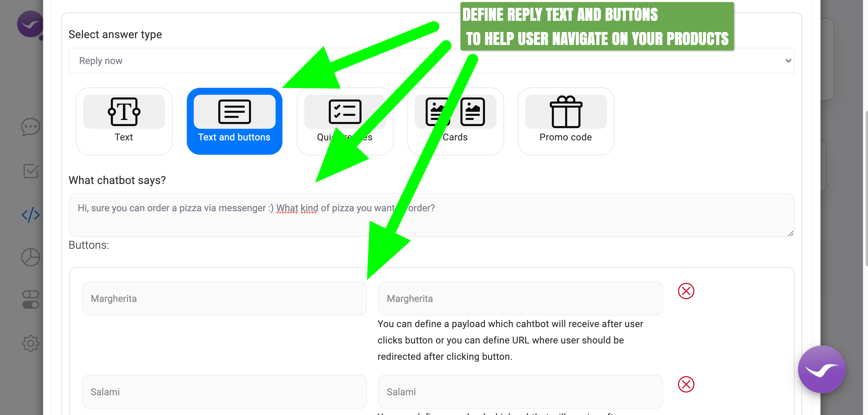Click the 'Buttons:' label
868x415 pixels.
(89, 245)
